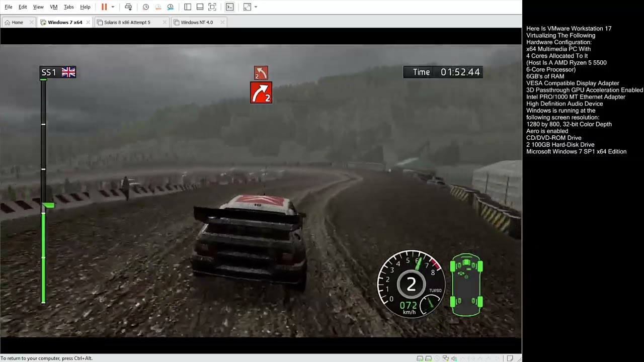Click the Time 01:52.44 display
The width and height of the screenshot is (644, 362).
443,72
